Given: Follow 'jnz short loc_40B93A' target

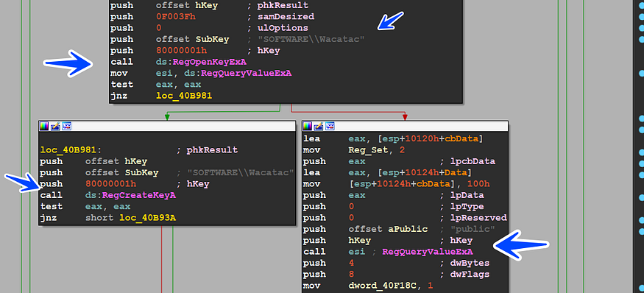Looking at the screenshot, I should [148, 218].
